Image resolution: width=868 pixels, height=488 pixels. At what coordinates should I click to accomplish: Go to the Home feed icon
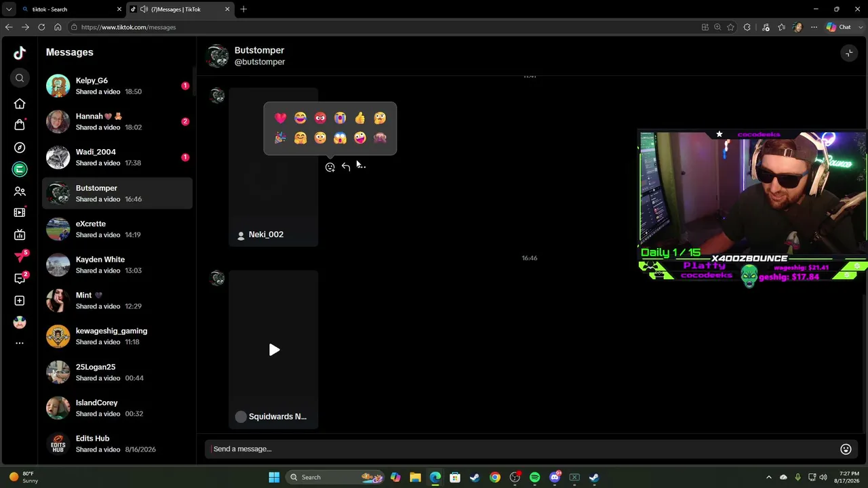click(x=20, y=104)
